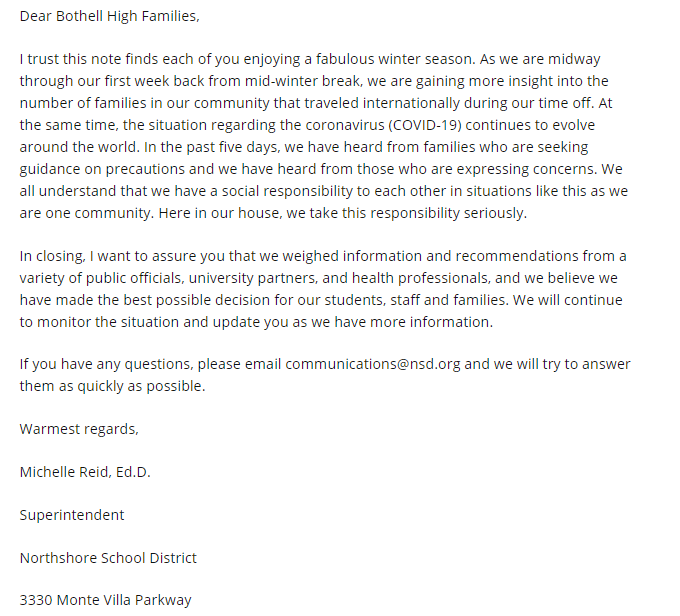Click the "Northshore School District" line

point(108,558)
